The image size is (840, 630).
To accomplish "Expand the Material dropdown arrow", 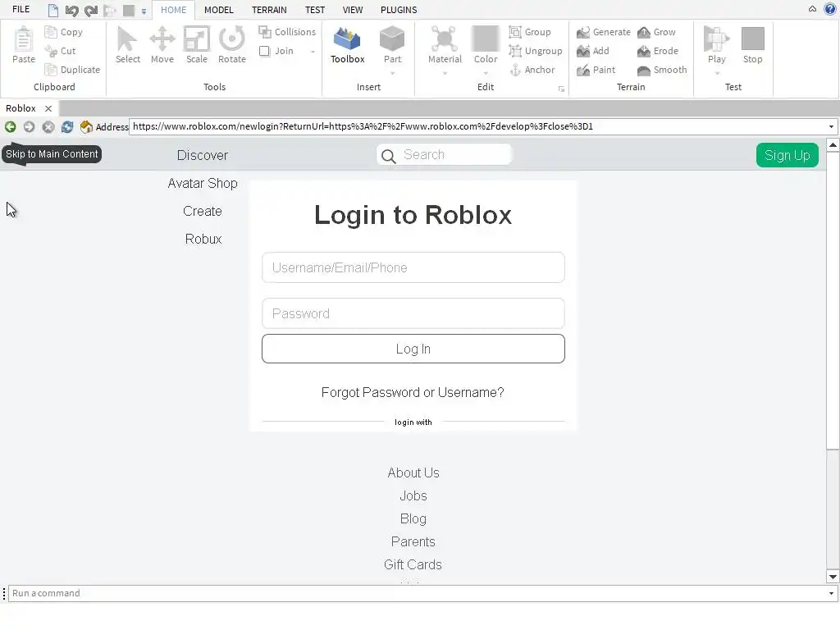I will click(x=445, y=73).
